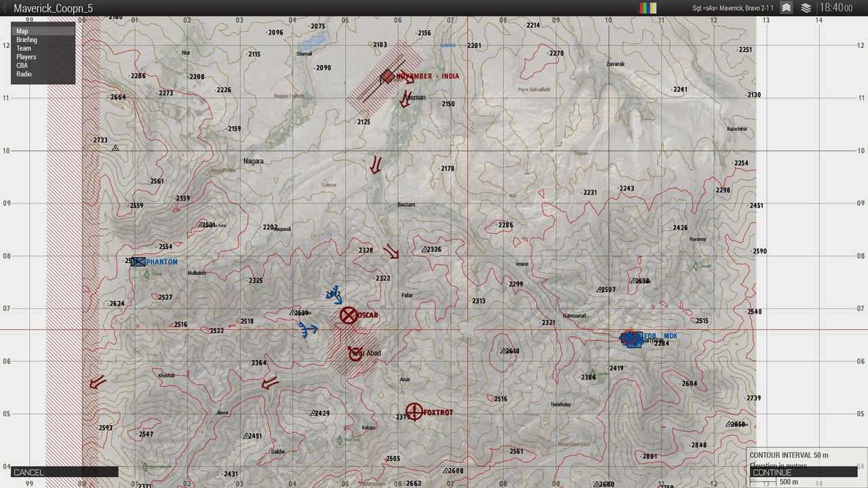
Task: Click the Garmarud village label
Action: [x=574, y=316]
